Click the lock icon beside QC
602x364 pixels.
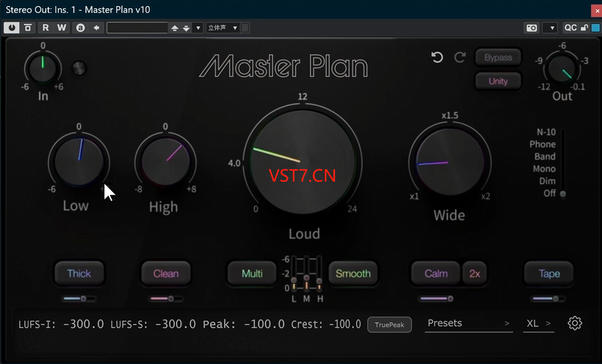click(x=584, y=28)
